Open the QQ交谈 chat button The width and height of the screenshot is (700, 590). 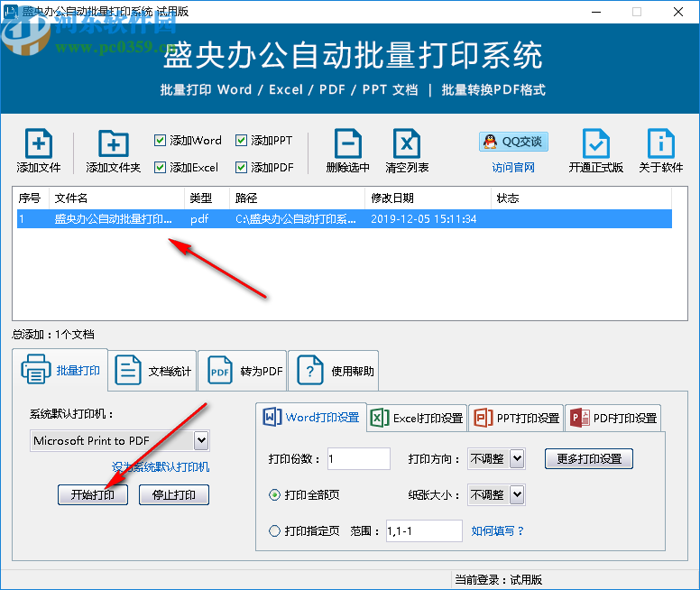(x=513, y=142)
